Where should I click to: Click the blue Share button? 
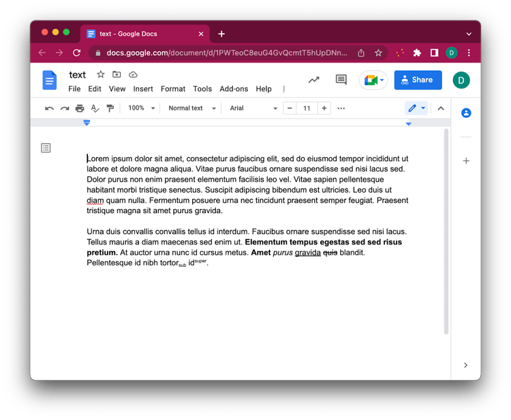click(418, 80)
